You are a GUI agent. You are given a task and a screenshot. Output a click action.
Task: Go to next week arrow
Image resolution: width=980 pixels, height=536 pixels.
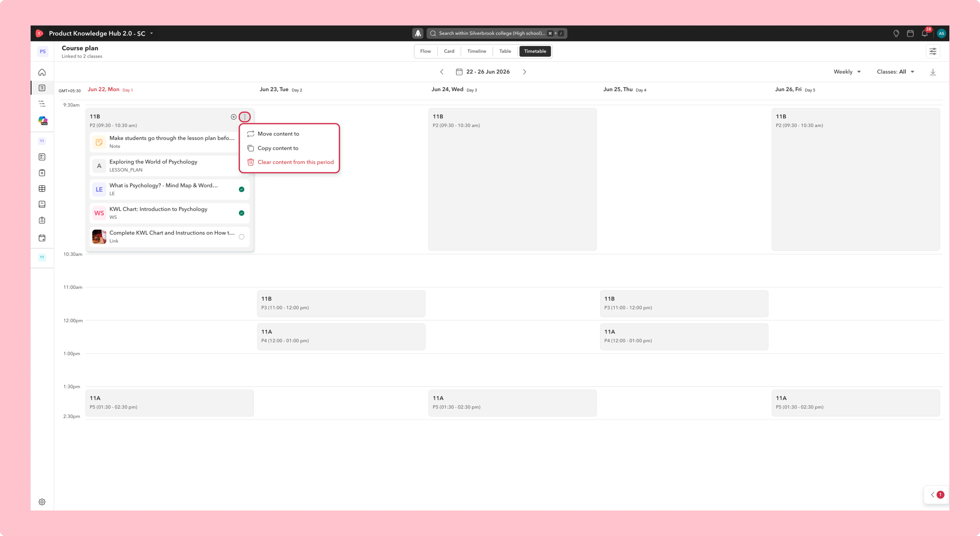tap(525, 72)
